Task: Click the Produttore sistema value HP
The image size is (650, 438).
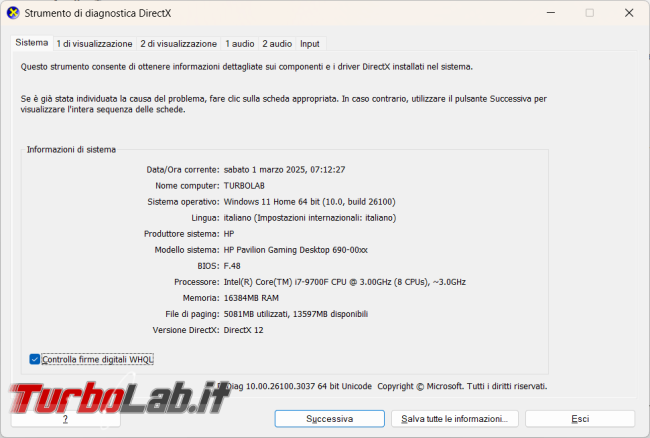Action: click(x=229, y=234)
